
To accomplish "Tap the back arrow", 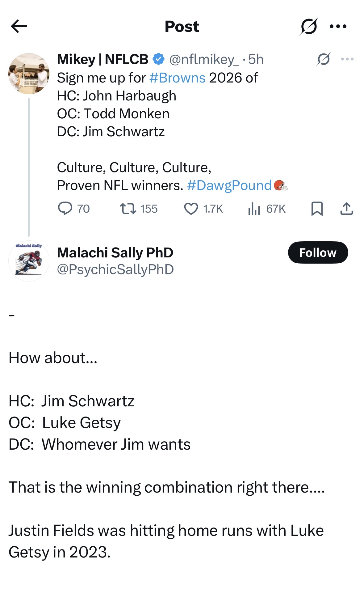I will coord(19,26).
